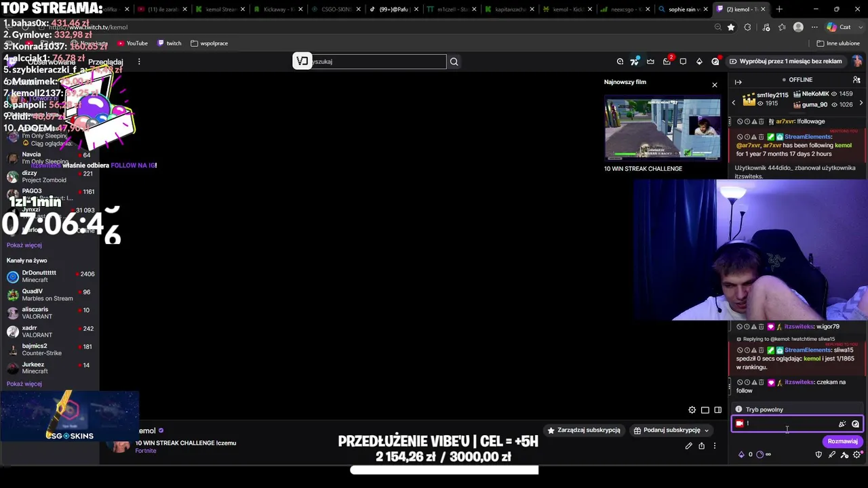Open the Inne ulubione bookmarks folder
The width and height of the screenshot is (868, 488).
pyautogui.click(x=838, y=43)
